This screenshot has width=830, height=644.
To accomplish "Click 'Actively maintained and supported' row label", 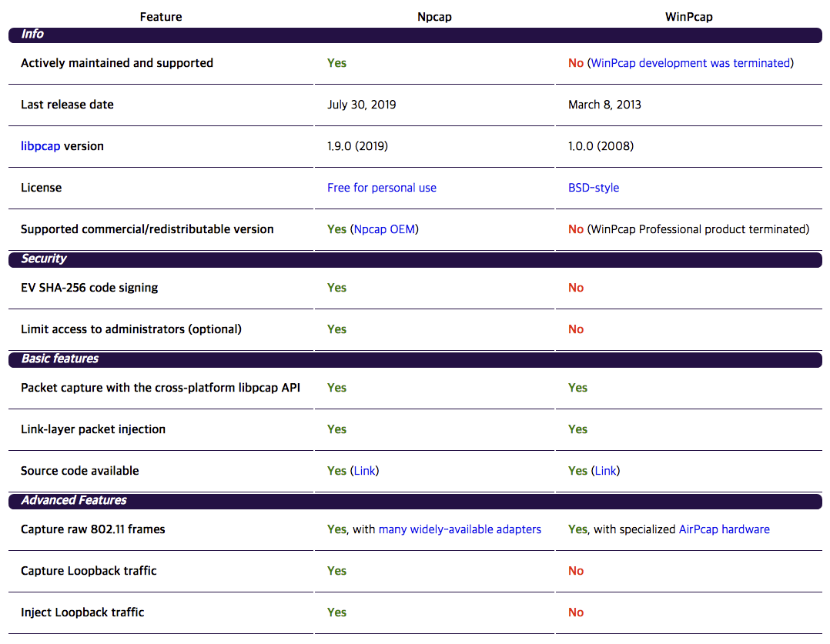I will (x=117, y=63).
